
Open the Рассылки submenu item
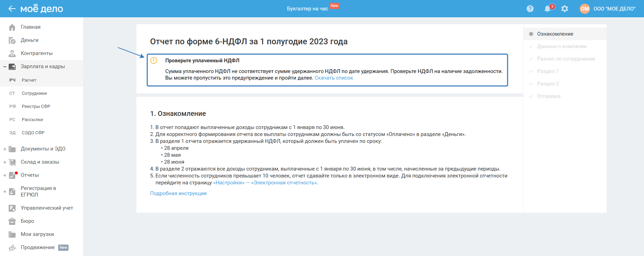tap(32, 119)
